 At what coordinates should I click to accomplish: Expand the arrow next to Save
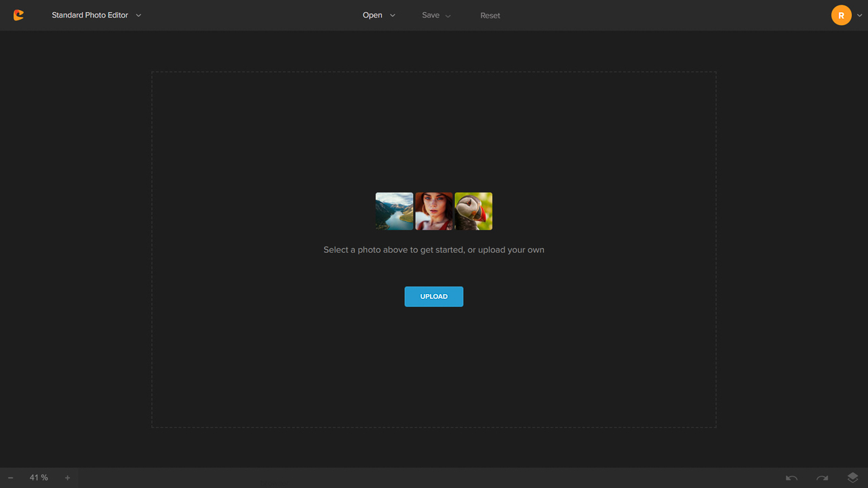point(448,16)
